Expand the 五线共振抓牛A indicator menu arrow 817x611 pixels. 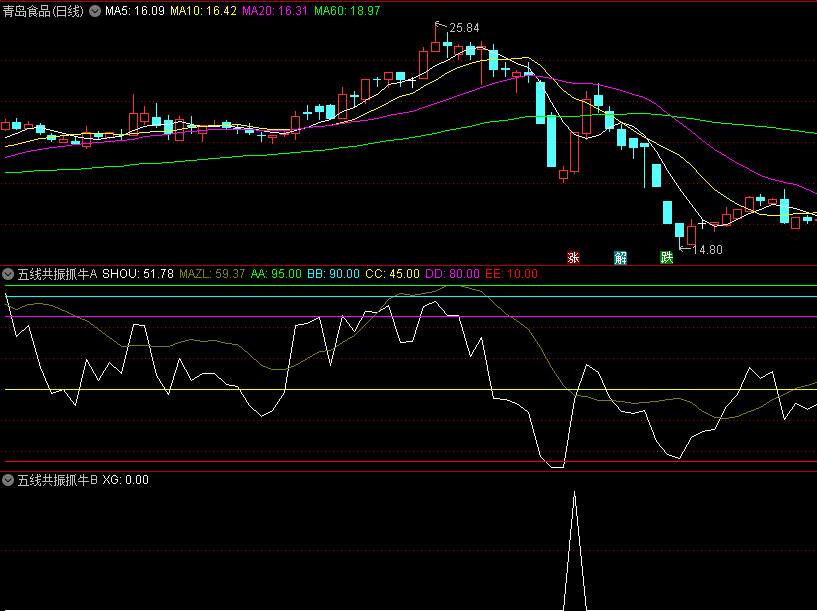pos(8,273)
